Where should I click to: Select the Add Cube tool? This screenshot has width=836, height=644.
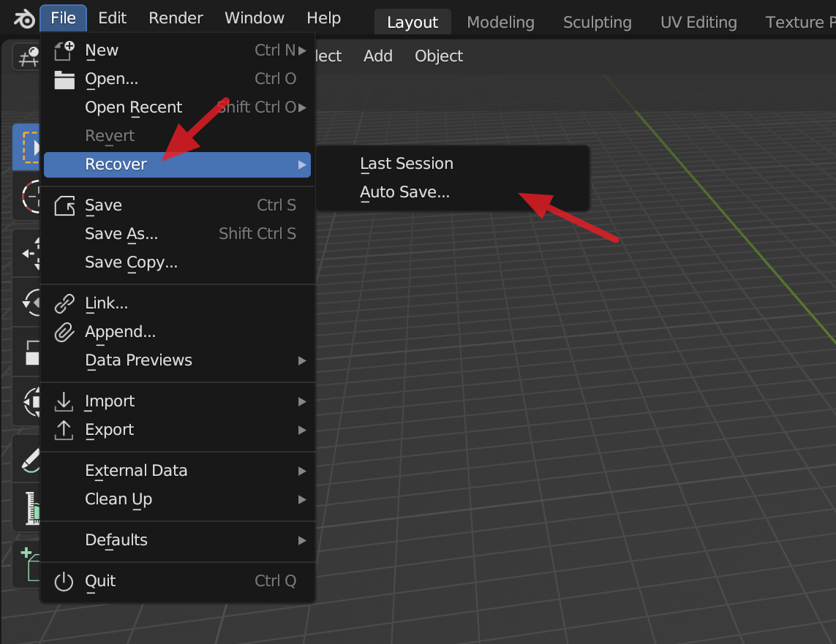coord(26,564)
